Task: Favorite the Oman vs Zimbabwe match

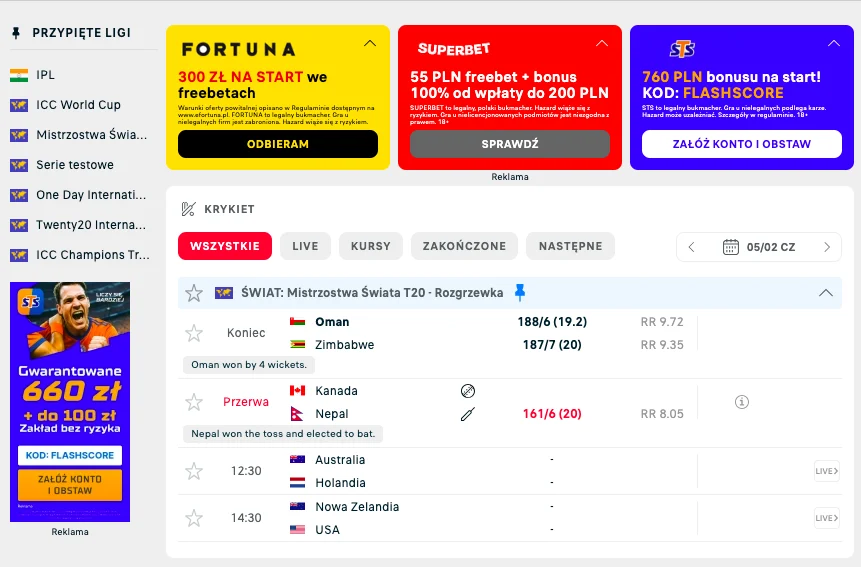Action: coord(194,333)
